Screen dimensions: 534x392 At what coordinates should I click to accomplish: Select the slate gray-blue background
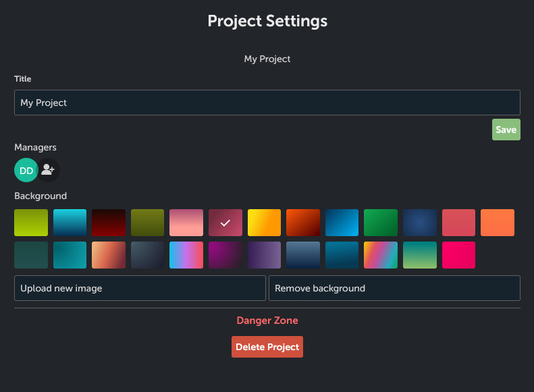pos(147,255)
